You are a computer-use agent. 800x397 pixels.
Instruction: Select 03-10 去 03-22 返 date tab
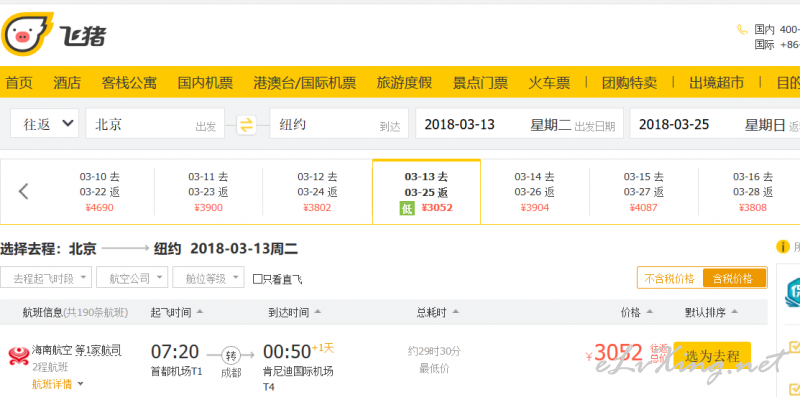pos(99,192)
